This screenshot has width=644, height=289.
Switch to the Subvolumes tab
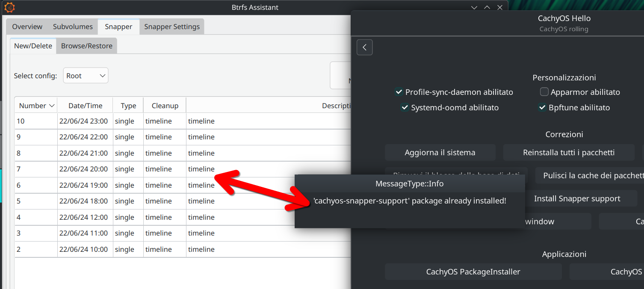pyautogui.click(x=73, y=27)
